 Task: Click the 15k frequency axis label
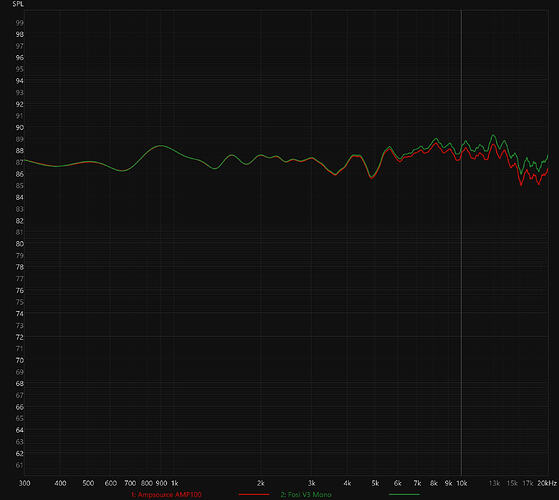click(512, 483)
